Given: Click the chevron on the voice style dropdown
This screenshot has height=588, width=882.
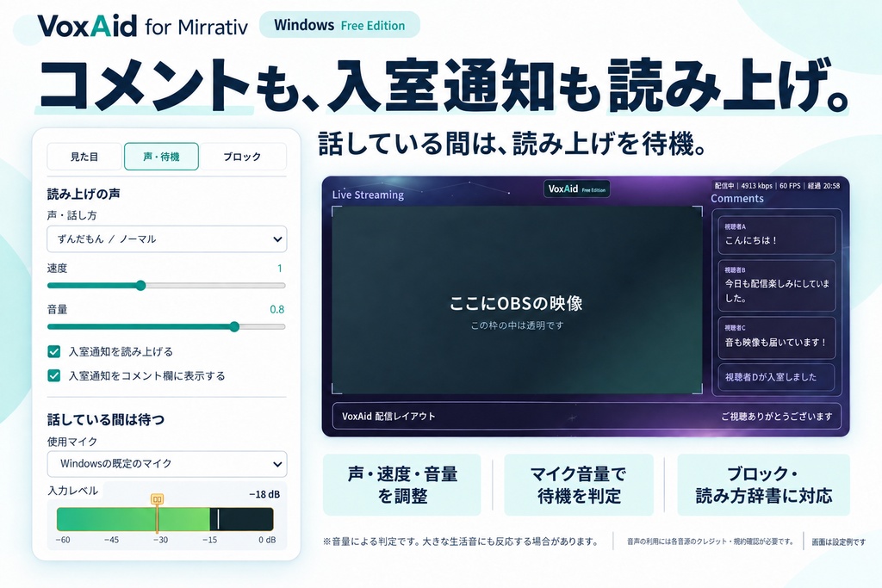Looking at the screenshot, I should [277, 239].
